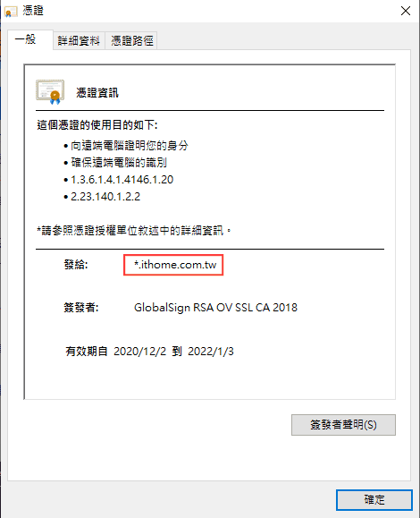This screenshot has width=420, height=518.
Task: Click the 發給: label
Action: pyautogui.click(x=76, y=265)
